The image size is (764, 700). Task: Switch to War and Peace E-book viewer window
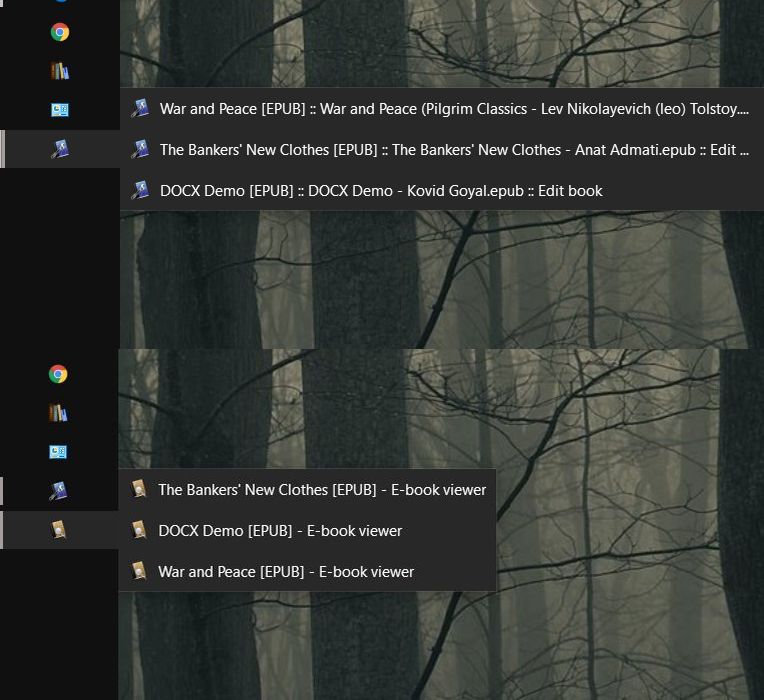(x=307, y=571)
